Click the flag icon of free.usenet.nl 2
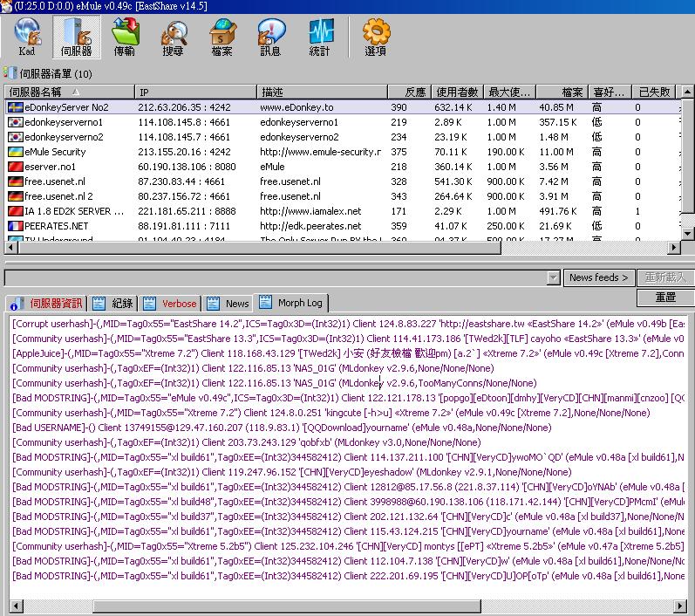 [x=16, y=196]
